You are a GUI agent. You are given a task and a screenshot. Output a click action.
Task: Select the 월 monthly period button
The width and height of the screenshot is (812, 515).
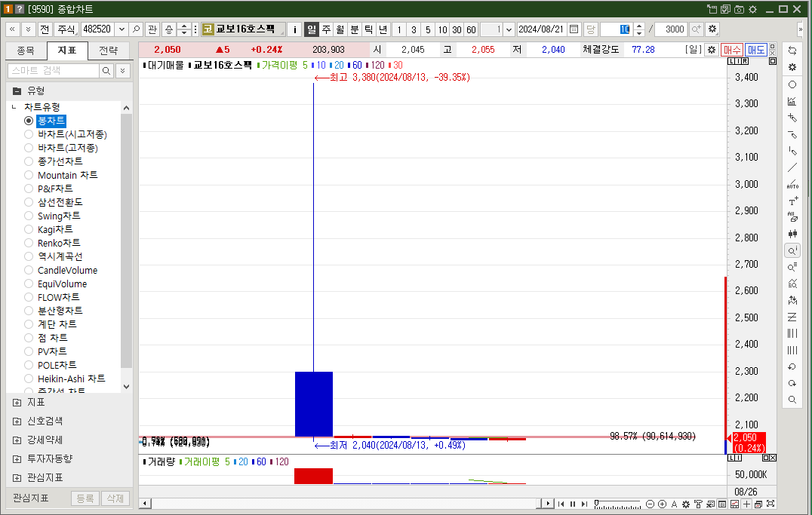340,29
